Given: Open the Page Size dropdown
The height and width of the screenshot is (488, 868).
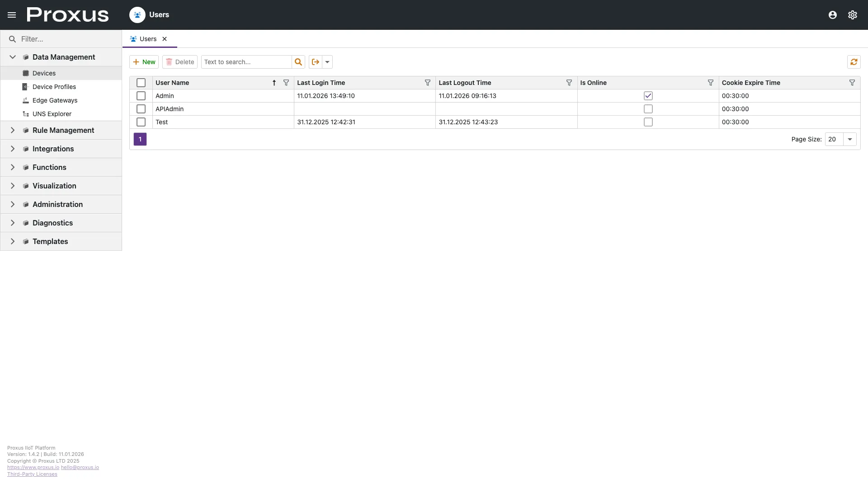Looking at the screenshot, I should (850, 139).
